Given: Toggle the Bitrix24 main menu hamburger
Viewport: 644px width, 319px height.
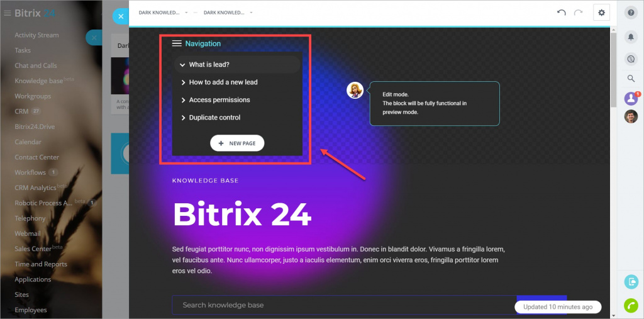Looking at the screenshot, I should [7, 13].
